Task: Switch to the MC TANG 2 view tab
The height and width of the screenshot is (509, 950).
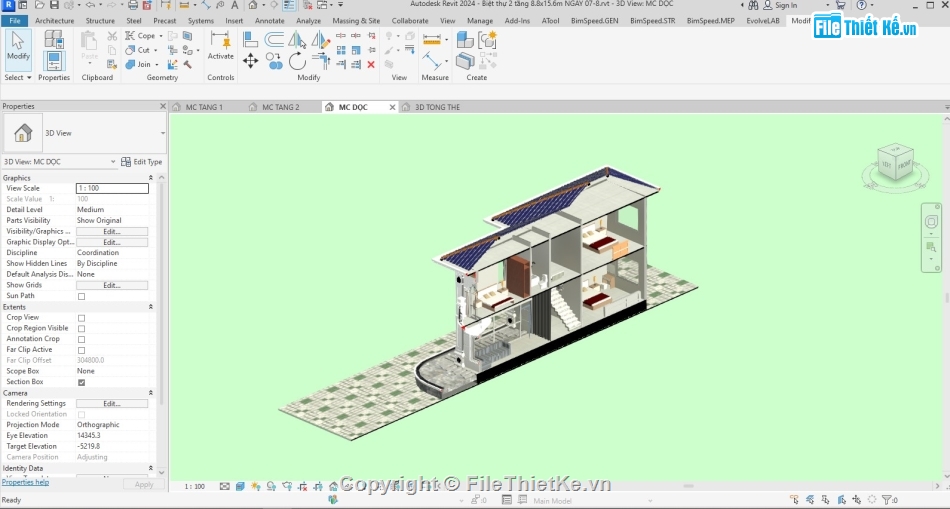Action: (281, 107)
